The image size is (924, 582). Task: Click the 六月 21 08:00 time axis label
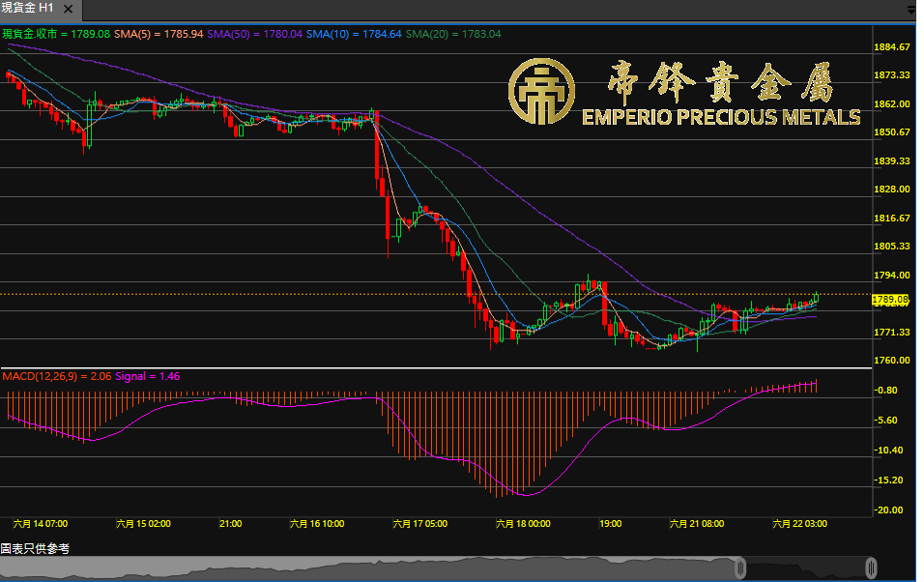click(697, 523)
